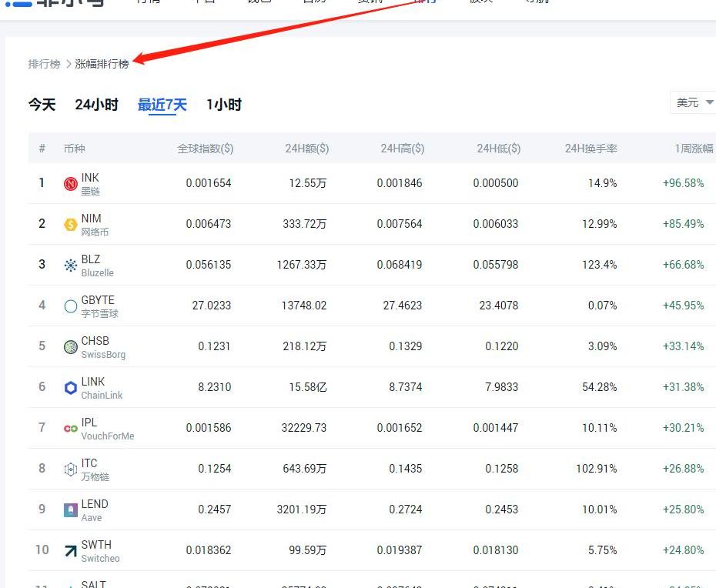Switch to the 1小时 tab
716x588 pixels.
point(224,105)
